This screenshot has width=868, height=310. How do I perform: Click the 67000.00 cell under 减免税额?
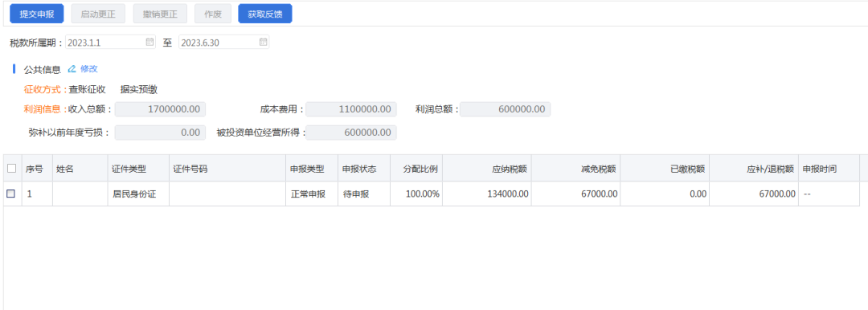575,194
